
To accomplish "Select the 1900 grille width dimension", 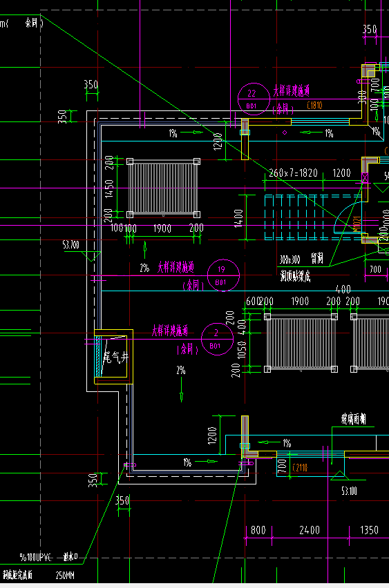I will pos(162,228).
